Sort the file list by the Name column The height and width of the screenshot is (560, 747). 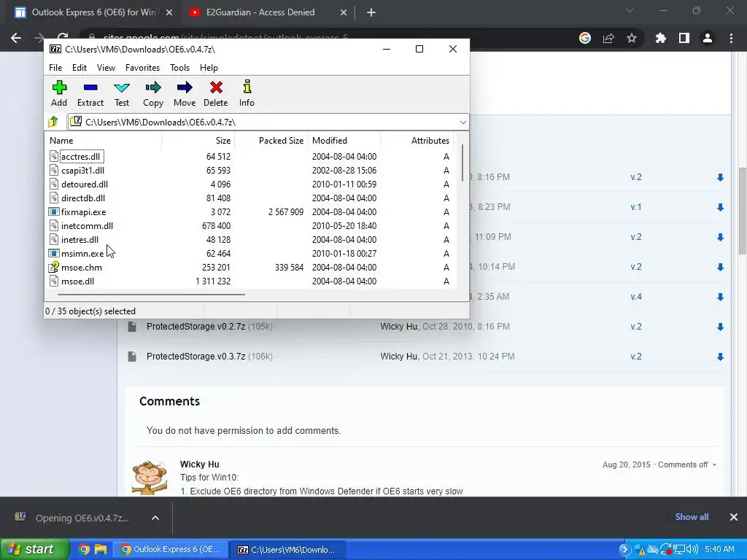[104, 141]
